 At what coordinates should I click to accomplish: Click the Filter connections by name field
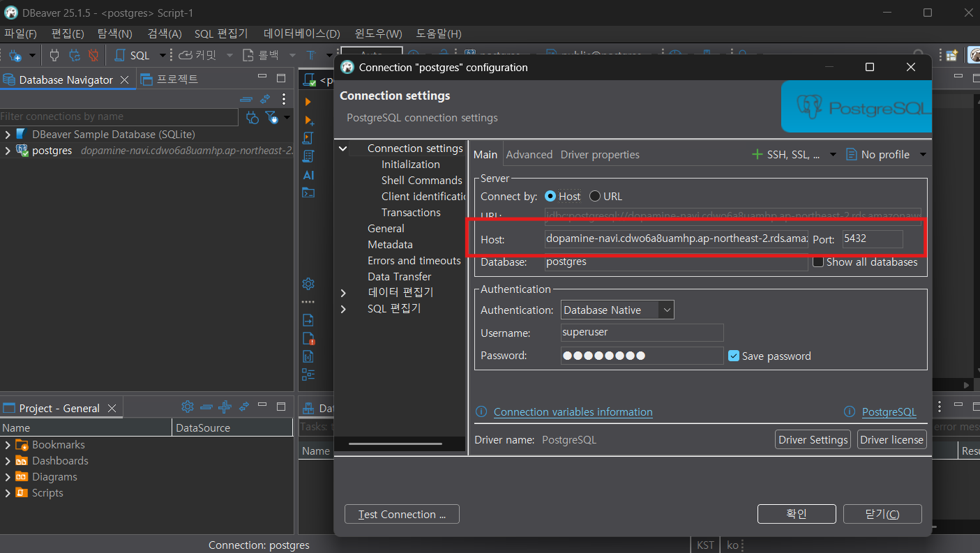(119, 116)
